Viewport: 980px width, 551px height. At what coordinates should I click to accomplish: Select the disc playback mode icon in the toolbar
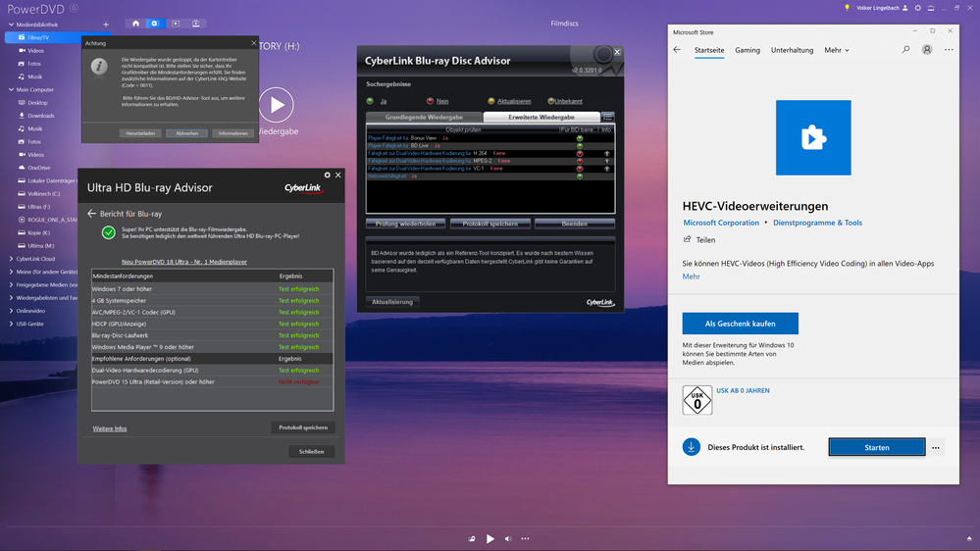tap(155, 24)
